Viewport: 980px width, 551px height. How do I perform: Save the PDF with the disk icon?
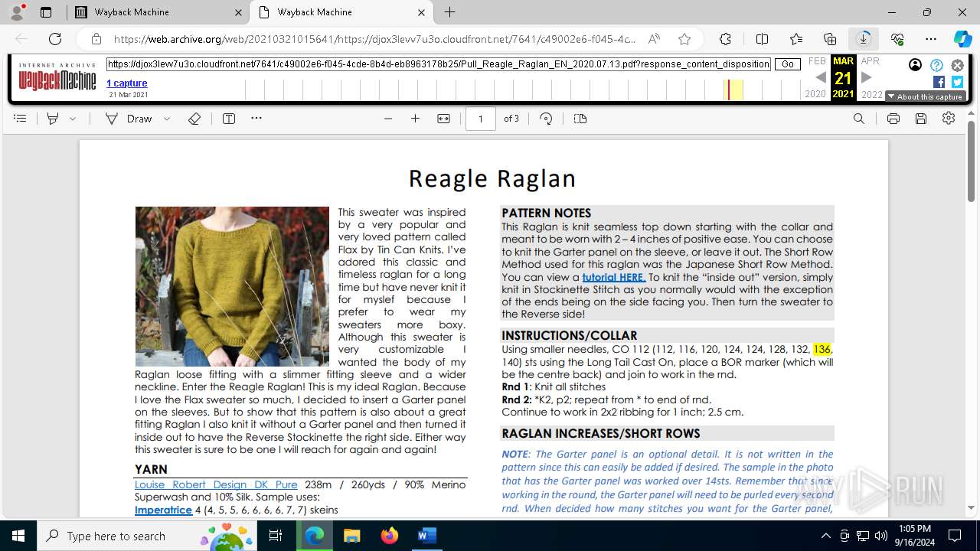(x=921, y=119)
